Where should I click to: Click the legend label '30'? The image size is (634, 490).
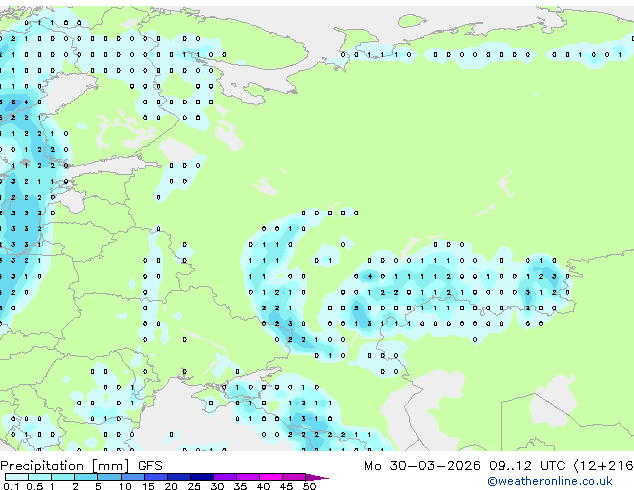coord(217,486)
